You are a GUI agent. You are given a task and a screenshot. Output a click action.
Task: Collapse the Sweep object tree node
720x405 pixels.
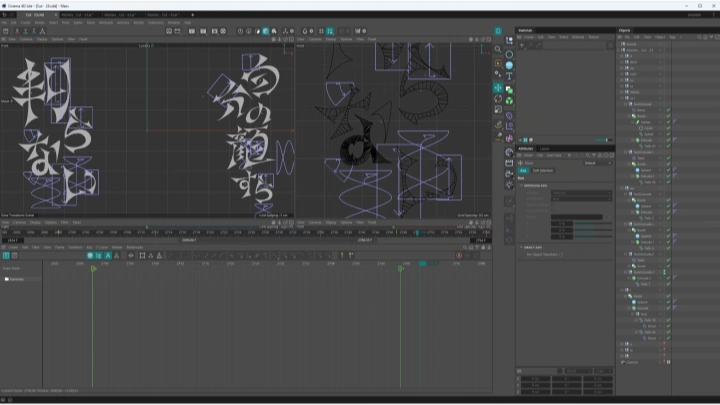[633, 122]
